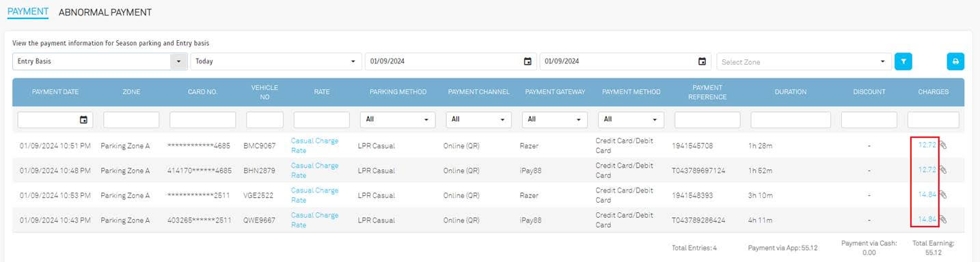Select payment date 01/09/2024 10:53 PM

click(x=56, y=195)
